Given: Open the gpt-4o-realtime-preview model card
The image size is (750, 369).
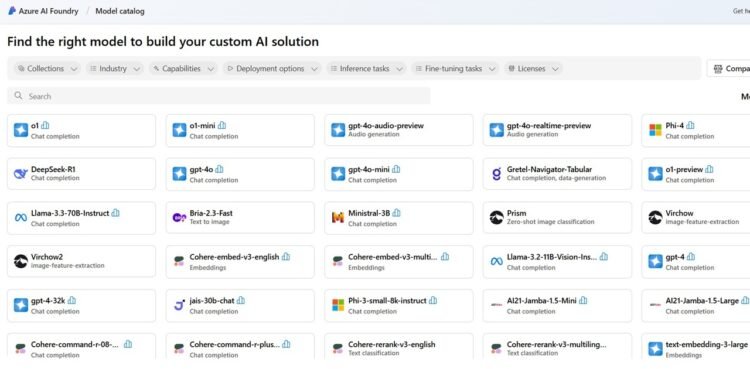Looking at the screenshot, I should click(x=557, y=130).
